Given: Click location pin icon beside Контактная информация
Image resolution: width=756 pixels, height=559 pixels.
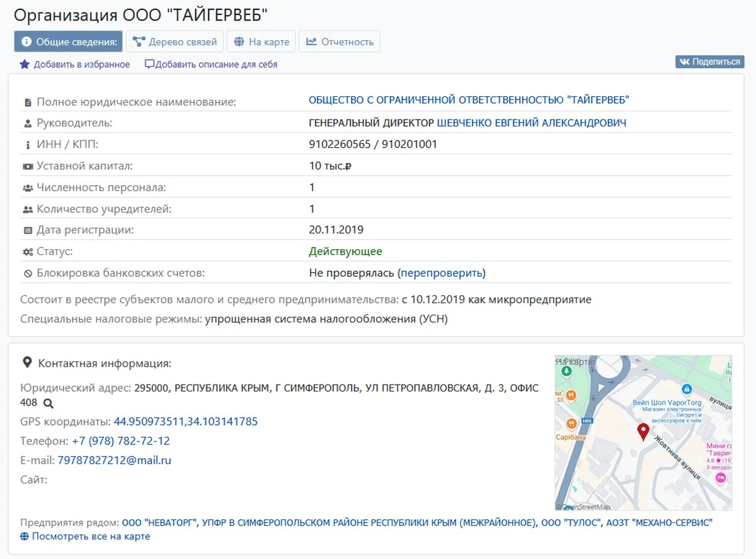Looking at the screenshot, I should [27, 363].
